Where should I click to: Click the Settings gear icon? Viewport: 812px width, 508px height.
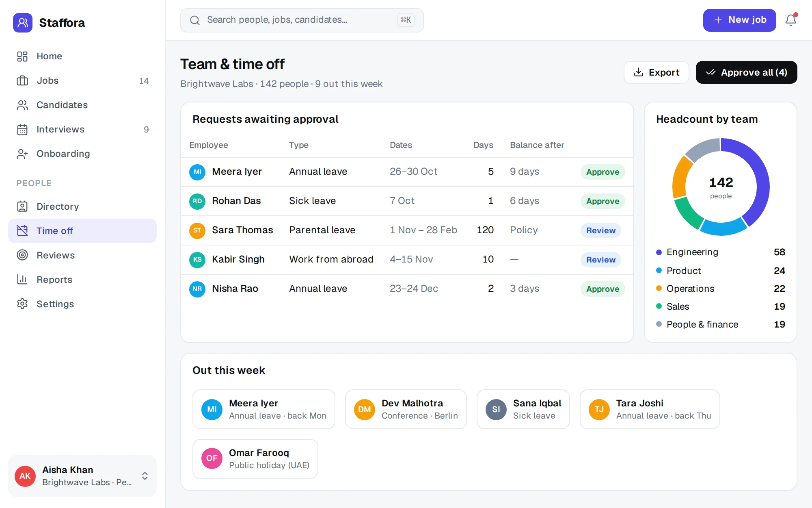click(22, 304)
